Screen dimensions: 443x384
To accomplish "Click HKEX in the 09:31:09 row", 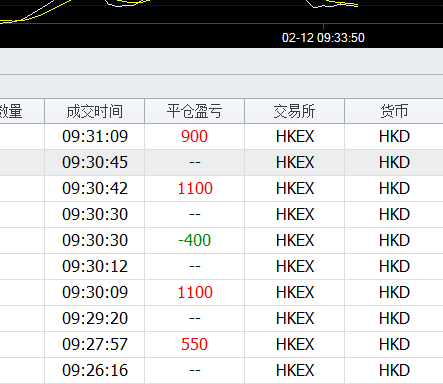I will coord(295,136).
